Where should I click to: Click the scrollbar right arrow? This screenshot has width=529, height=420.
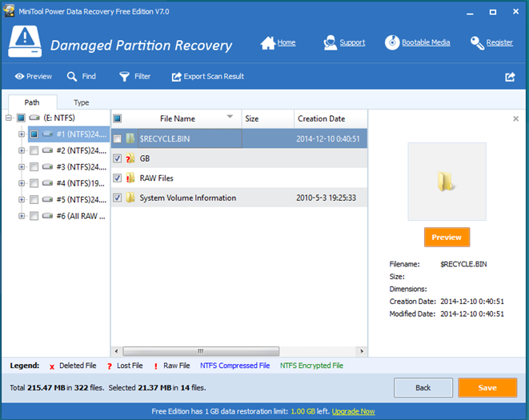click(x=362, y=351)
